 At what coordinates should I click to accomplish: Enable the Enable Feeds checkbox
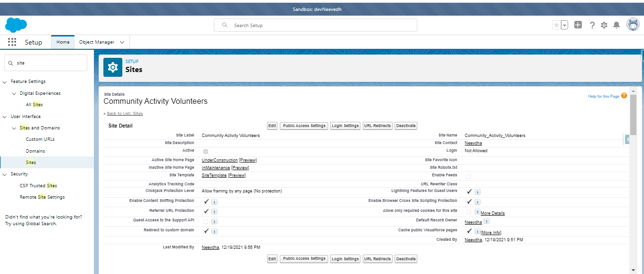(469, 176)
